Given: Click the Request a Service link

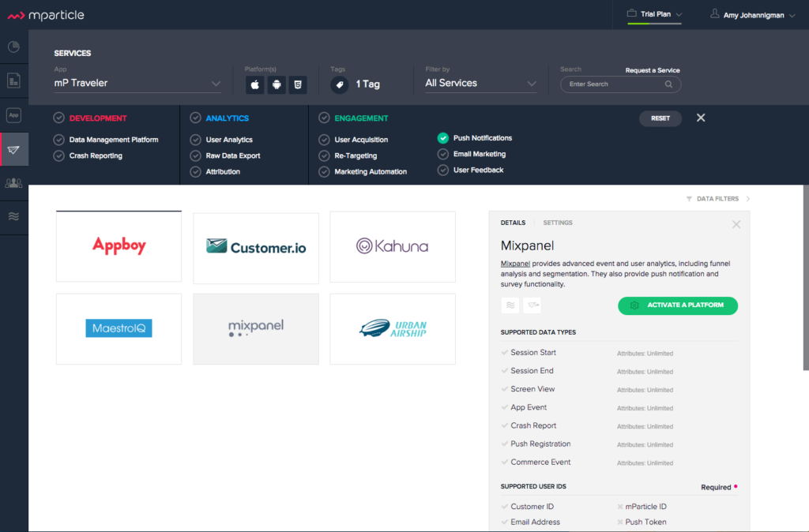Looking at the screenshot, I should pos(652,70).
